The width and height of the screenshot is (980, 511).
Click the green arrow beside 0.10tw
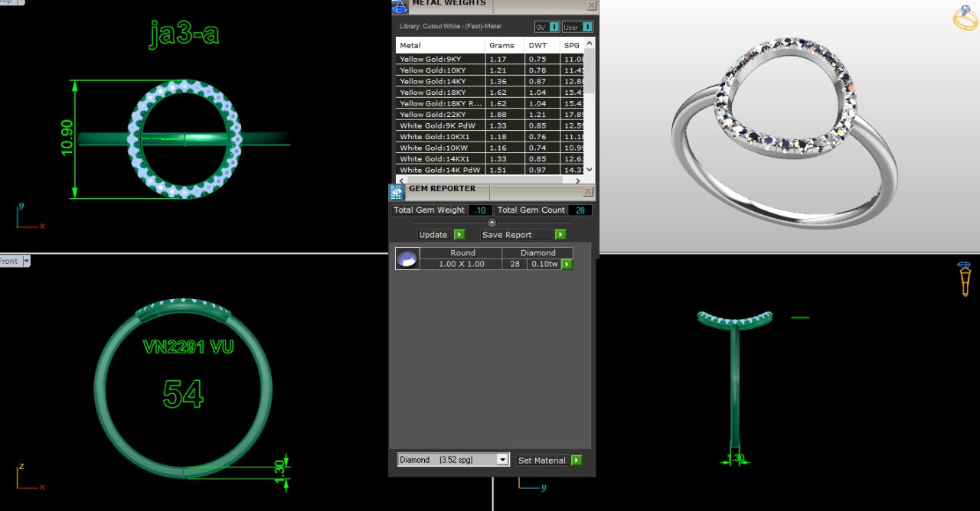click(x=567, y=264)
